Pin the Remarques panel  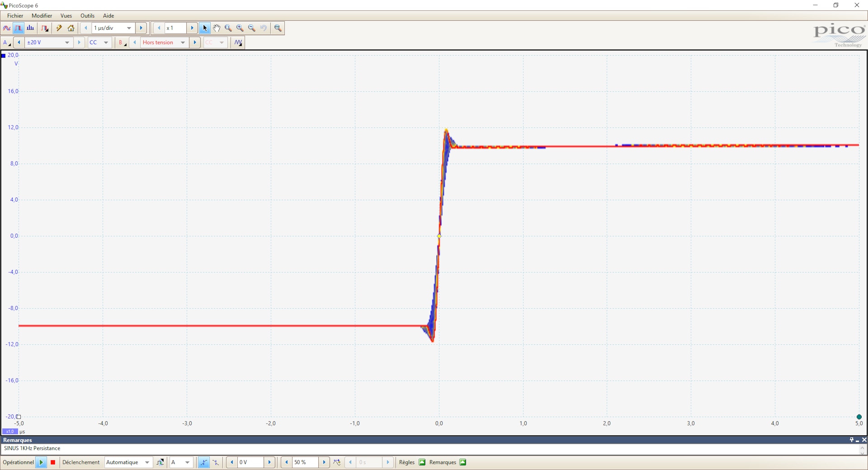[x=851, y=440]
